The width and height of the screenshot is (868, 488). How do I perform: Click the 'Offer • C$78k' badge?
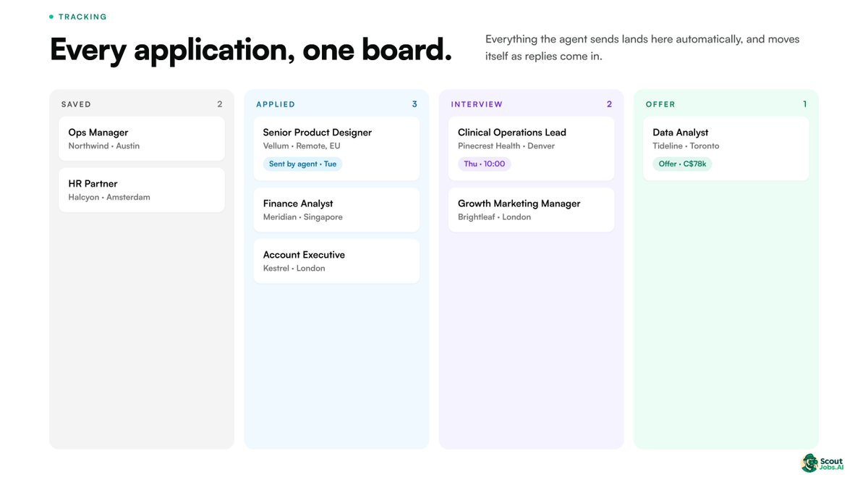[x=682, y=164]
